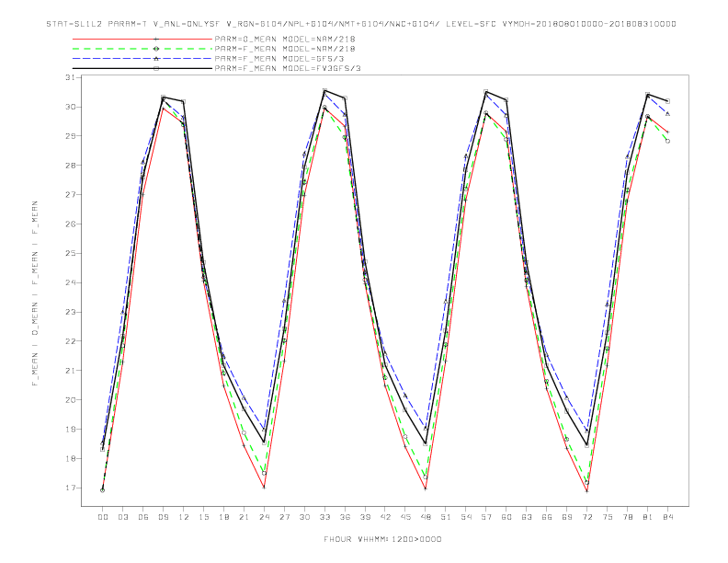Click the green dashed legend line sample
Viewport: 728px width, 563px height.
click(x=142, y=49)
